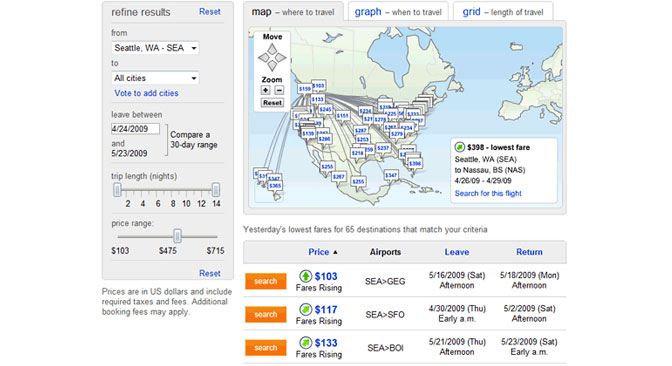This screenshot has width=672, height=366.
Task: Click the $103 fare marker on the map
Action: [318, 86]
